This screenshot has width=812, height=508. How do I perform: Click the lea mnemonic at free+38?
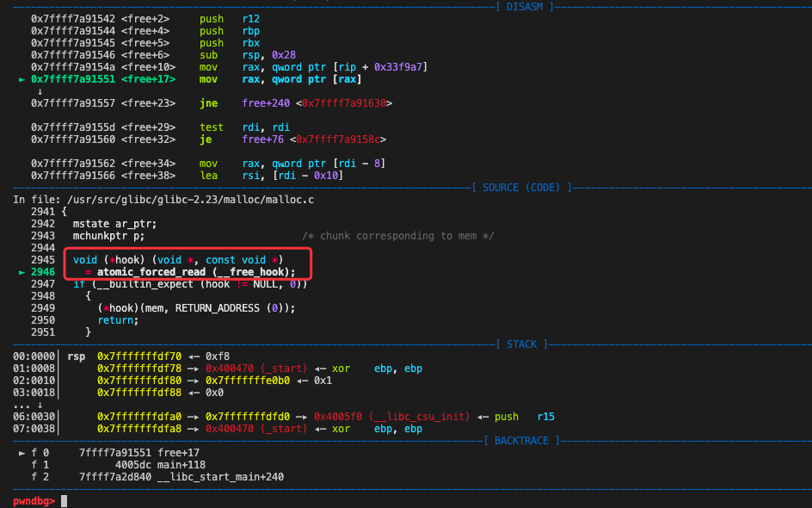[209, 175]
